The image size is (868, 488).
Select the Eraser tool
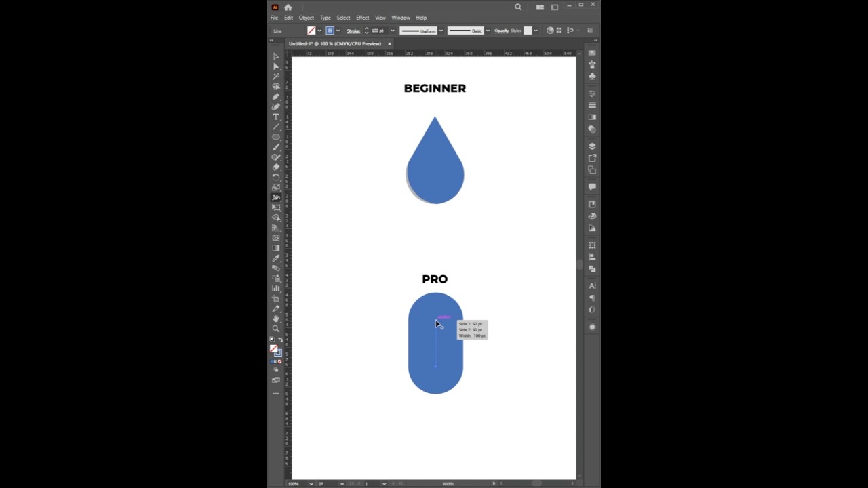[276, 167]
